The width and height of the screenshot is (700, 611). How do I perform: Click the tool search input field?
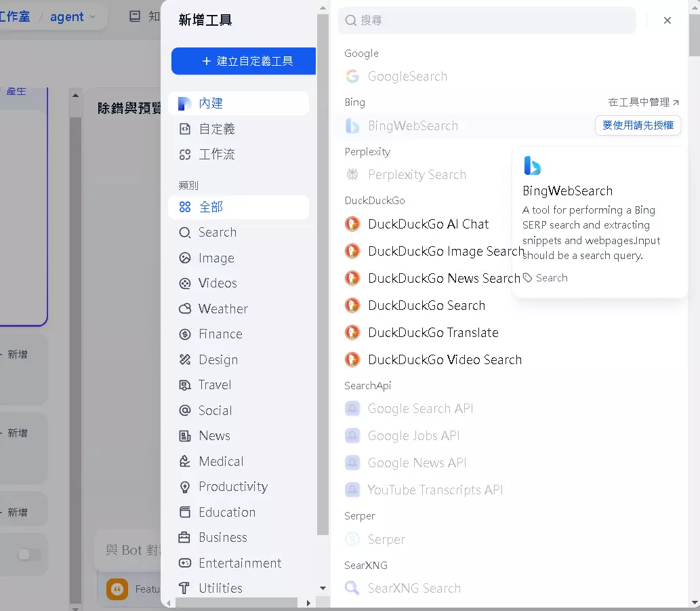point(487,20)
